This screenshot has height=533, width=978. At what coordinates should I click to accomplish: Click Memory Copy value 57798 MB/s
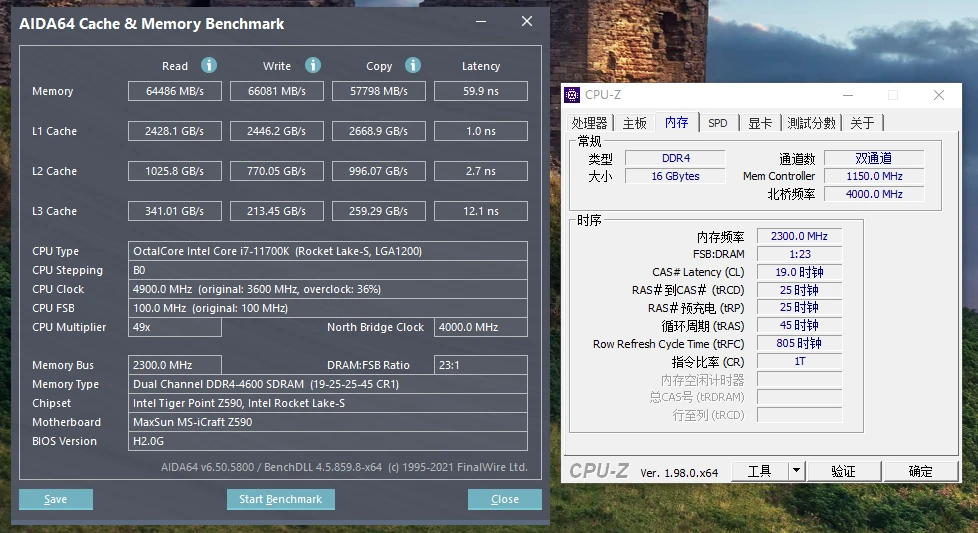point(379,91)
